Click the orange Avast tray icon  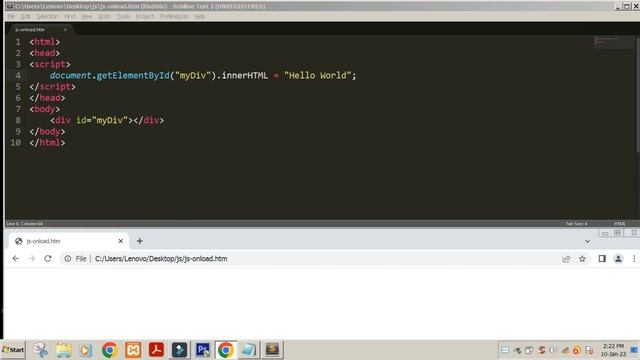point(576,351)
